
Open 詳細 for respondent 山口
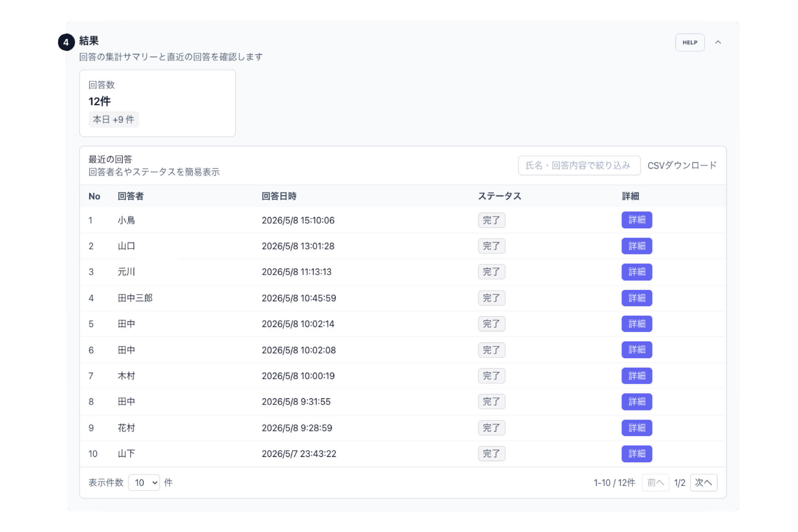[x=637, y=246]
